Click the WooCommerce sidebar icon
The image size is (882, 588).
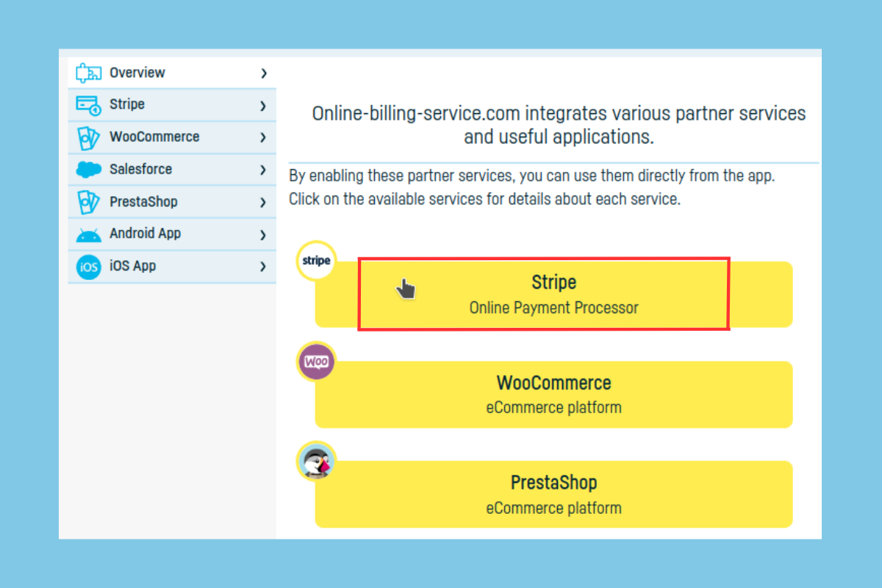tap(88, 137)
